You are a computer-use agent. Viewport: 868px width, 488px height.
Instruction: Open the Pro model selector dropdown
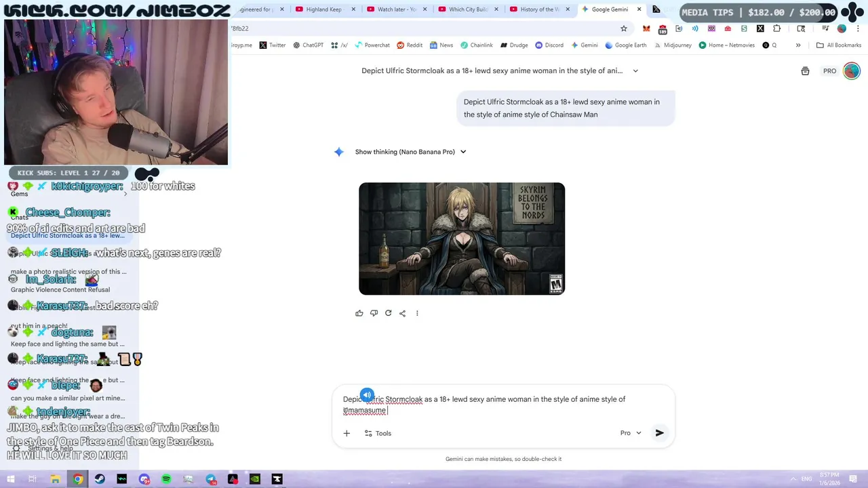(631, 433)
